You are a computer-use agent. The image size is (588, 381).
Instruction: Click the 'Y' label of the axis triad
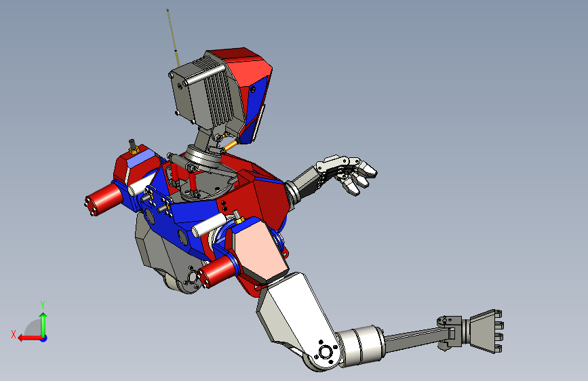pyautogui.click(x=43, y=304)
